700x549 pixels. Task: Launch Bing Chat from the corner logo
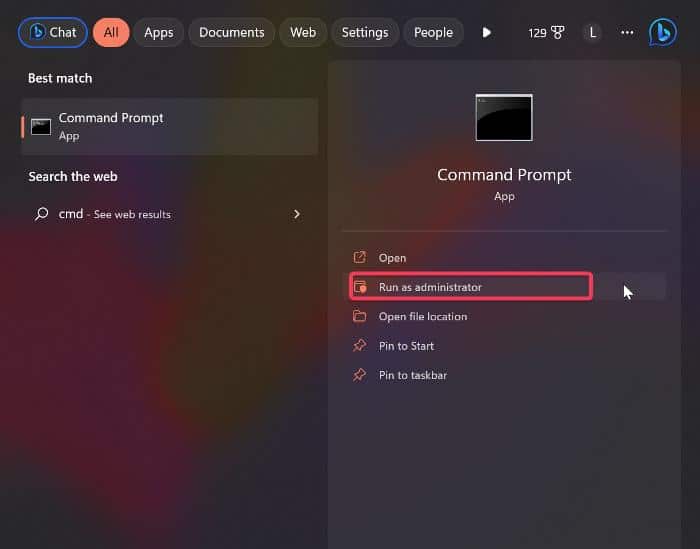(663, 32)
